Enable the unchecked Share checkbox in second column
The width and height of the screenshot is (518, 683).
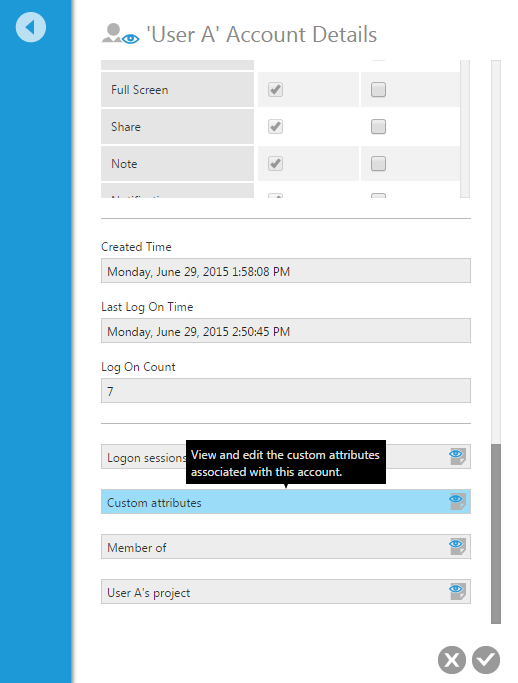[378, 127]
